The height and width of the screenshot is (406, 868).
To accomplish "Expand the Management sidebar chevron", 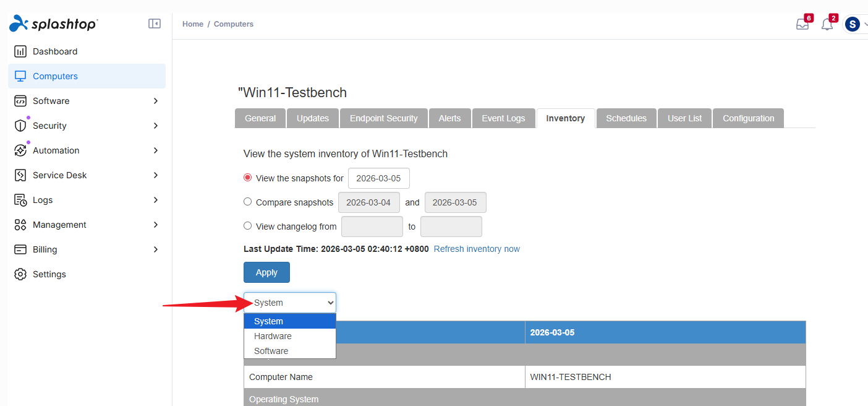I will click(x=156, y=225).
